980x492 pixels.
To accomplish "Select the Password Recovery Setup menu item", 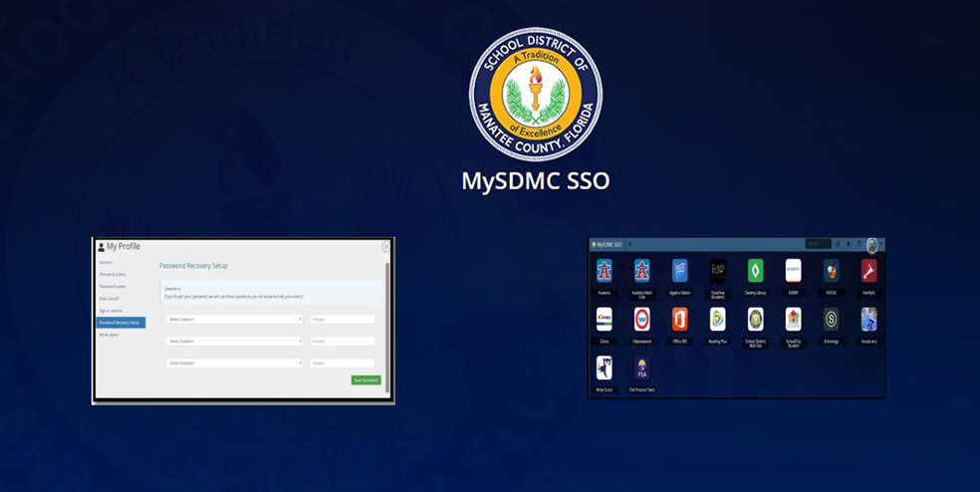I will 120,323.
